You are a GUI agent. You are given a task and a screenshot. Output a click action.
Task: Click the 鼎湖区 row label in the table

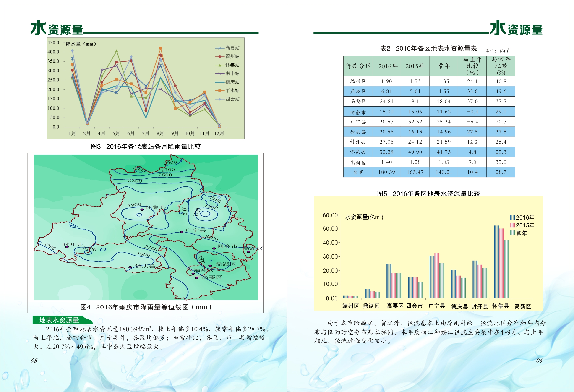(358, 91)
